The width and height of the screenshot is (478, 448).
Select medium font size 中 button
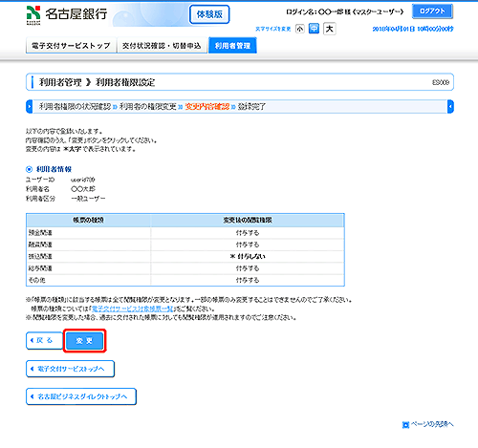tap(314, 29)
